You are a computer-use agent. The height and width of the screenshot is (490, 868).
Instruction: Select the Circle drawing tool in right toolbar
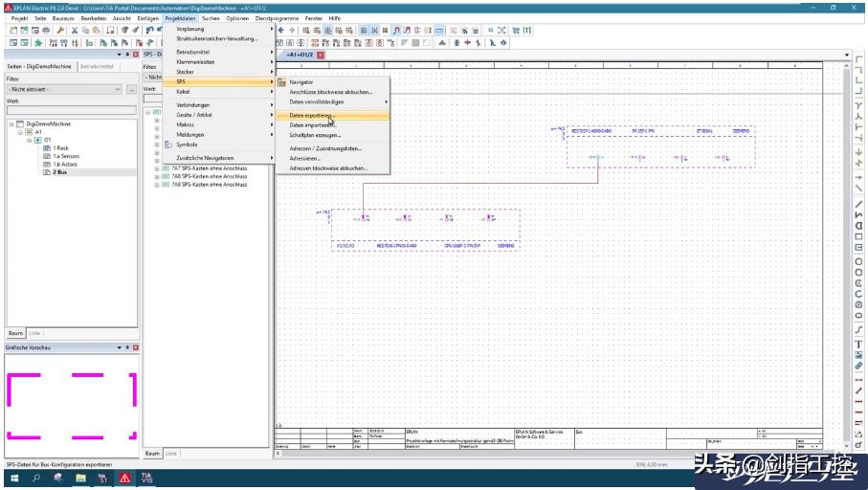coord(858,261)
